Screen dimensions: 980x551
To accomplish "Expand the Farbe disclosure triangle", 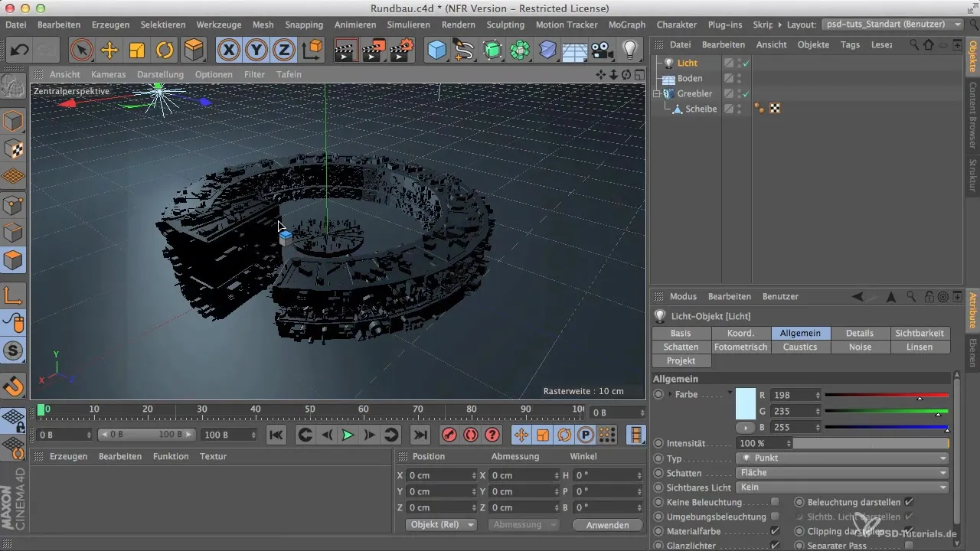I will click(x=671, y=395).
